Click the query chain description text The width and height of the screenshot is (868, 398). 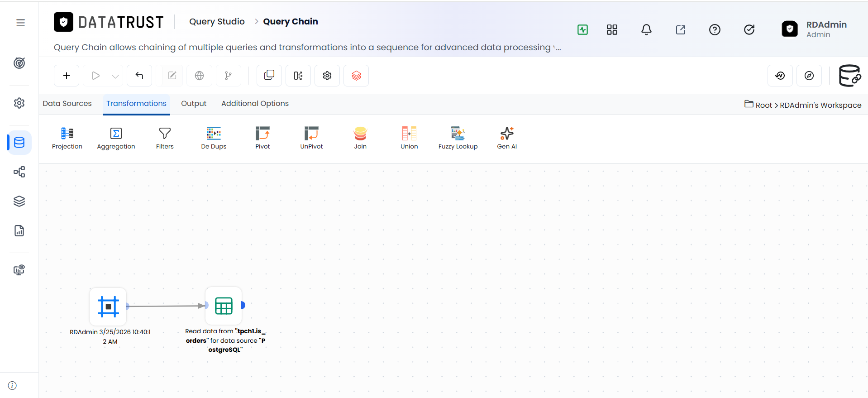click(307, 48)
